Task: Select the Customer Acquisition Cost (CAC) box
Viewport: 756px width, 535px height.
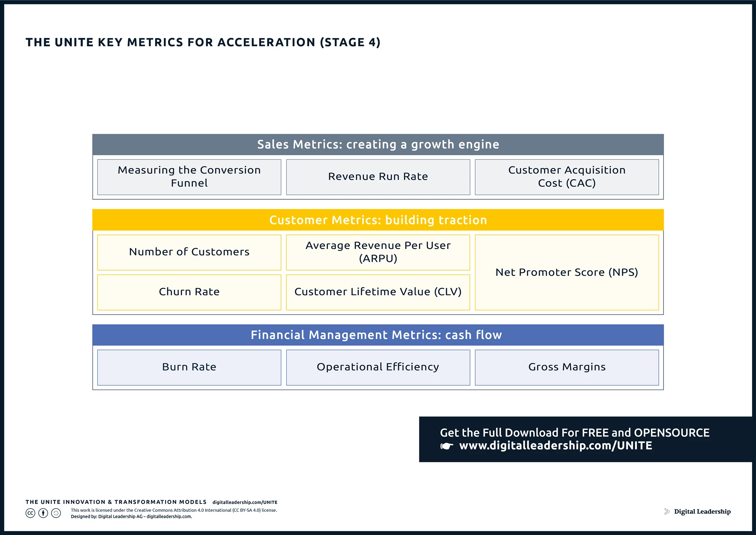Action: (567, 177)
